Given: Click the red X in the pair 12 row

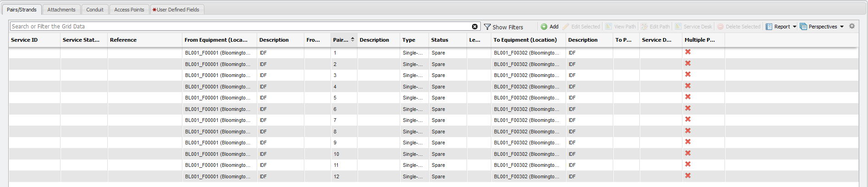Looking at the screenshot, I should [688, 176].
